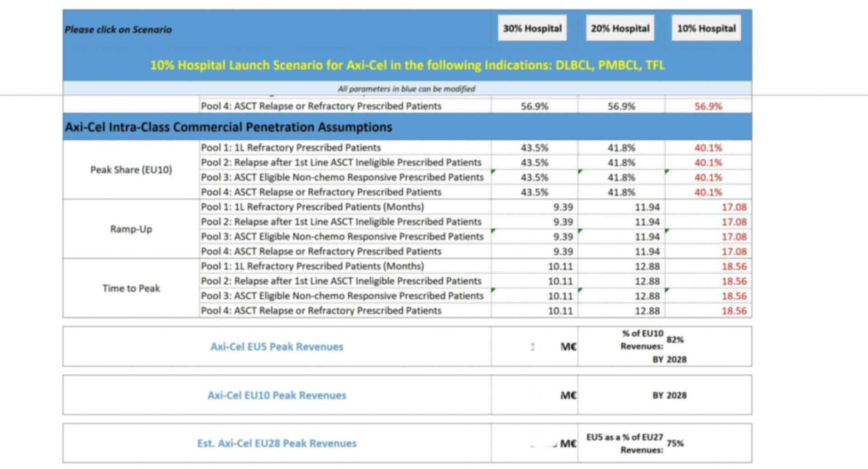Select Ramp-Up Pool 1 red value 17.08
868x469 pixels.
click(x=734, y=207)
